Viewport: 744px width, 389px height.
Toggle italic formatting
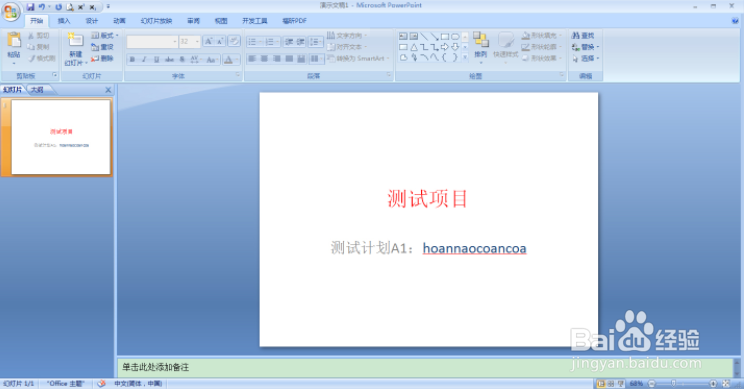click(144, 59)
